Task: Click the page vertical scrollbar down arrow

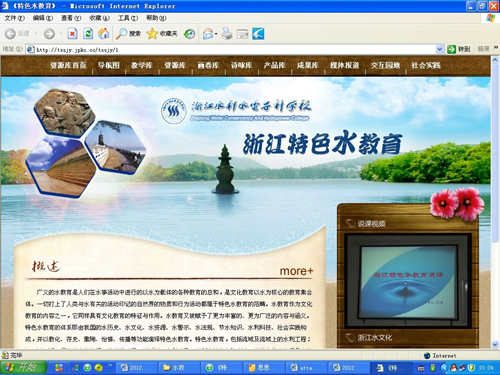Action: coord(495,344)
